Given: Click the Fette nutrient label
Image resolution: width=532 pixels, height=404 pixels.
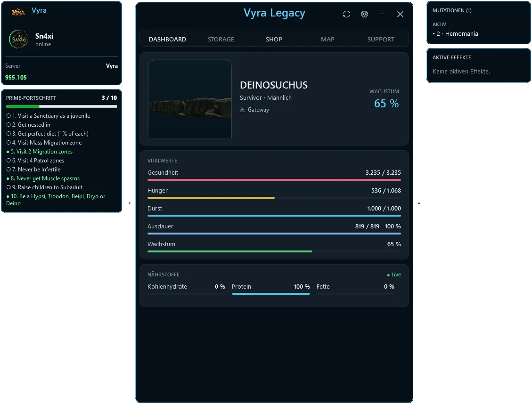Looking at the screenshot, I should [323, 287].
